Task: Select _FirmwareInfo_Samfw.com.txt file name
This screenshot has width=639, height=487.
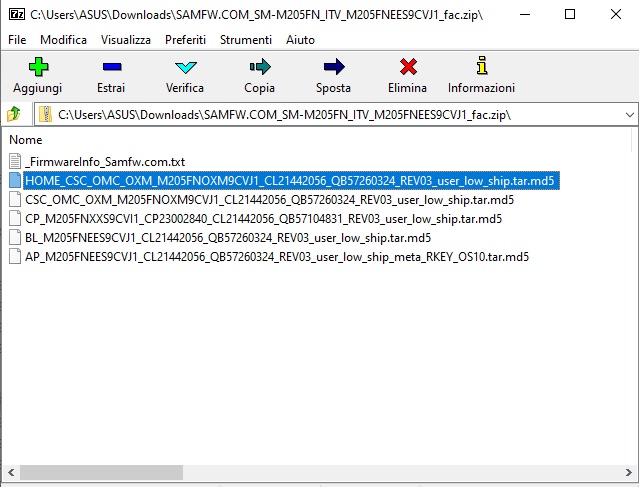Action: (x=105, y=162)
